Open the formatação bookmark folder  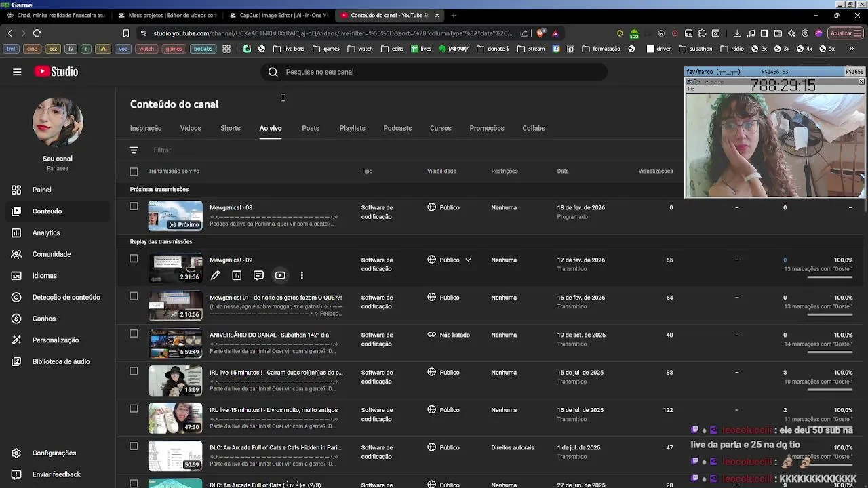[601, 49]
